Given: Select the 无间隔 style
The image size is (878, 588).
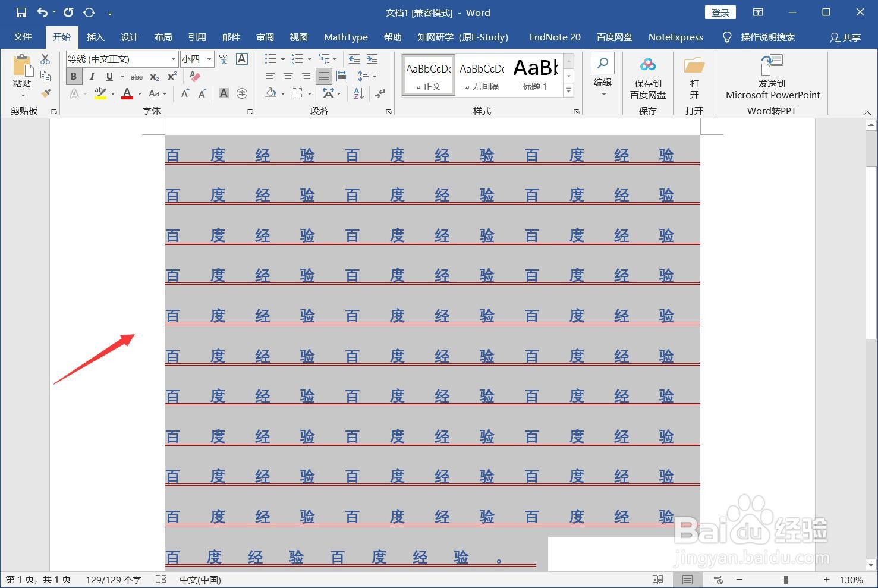Looking at the screenshot, I should [482, 74].
